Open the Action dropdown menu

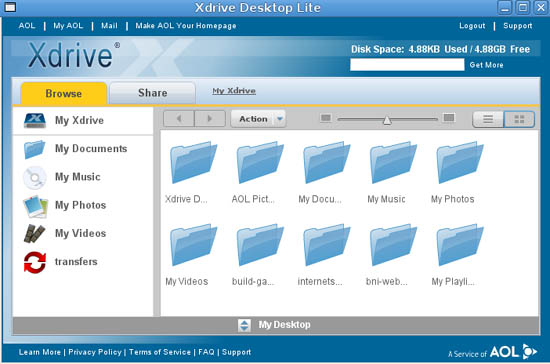258,119
